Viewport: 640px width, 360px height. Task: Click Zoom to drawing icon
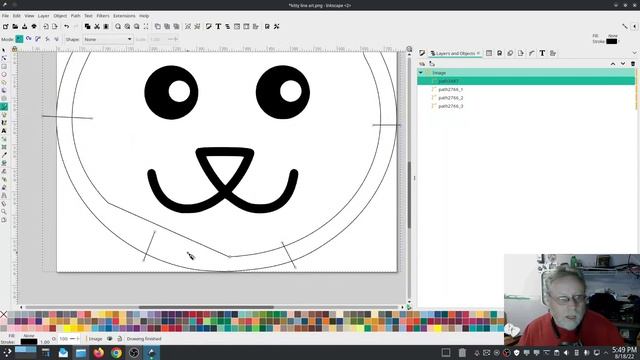127,27
